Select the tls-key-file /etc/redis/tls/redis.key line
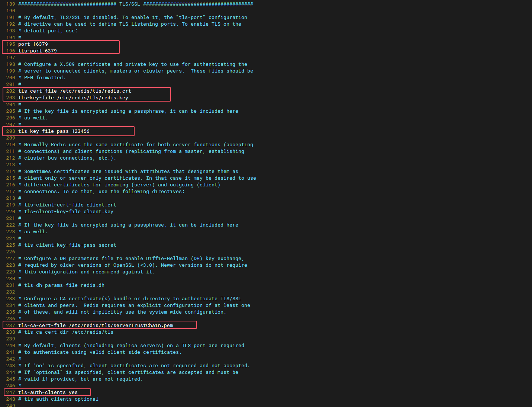Viewport: 532px width, 407px height. [x=73, y=98]
